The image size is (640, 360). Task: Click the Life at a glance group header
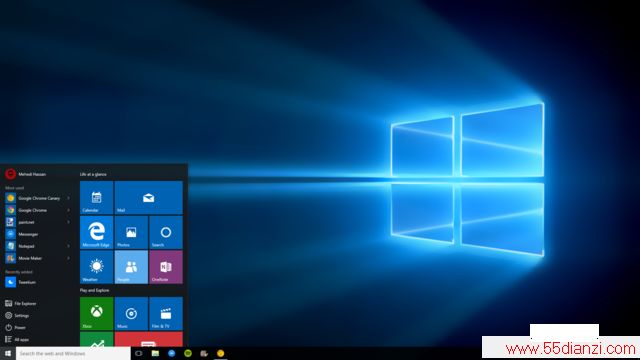pos(93,174)
